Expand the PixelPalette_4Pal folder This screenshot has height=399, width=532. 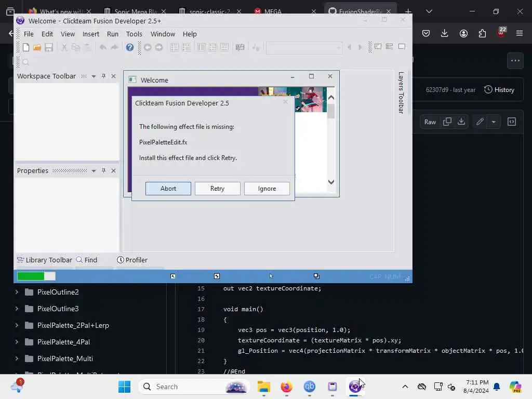(x=16, y=342)
